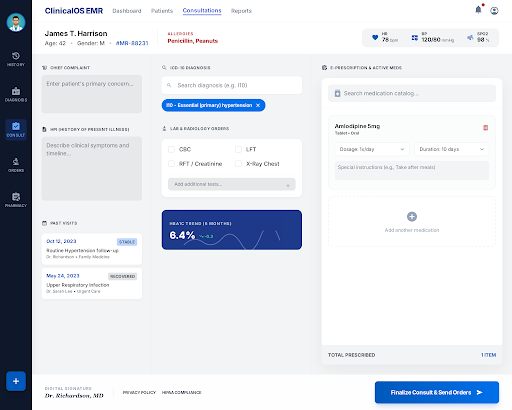Click the doctor avatar in sidebar

pos(16,22)
